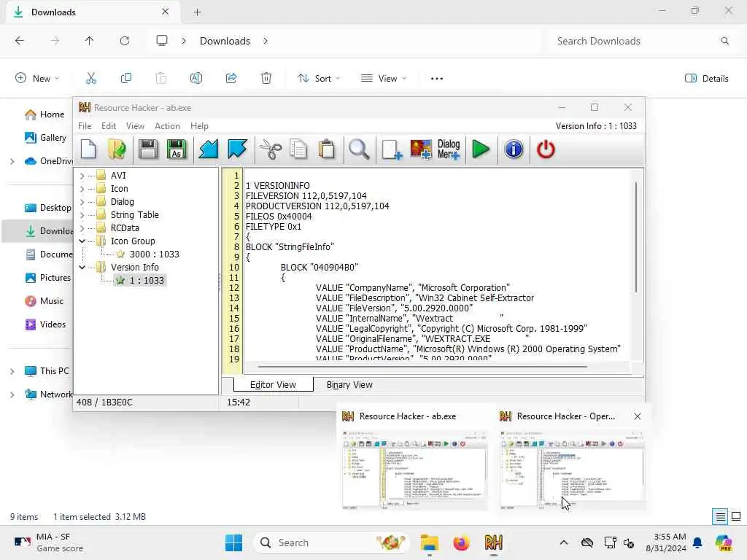Click the Resource Hacker taskbar icon
The width and height of the screenshot is (747, 560).
tap(494, 542)
